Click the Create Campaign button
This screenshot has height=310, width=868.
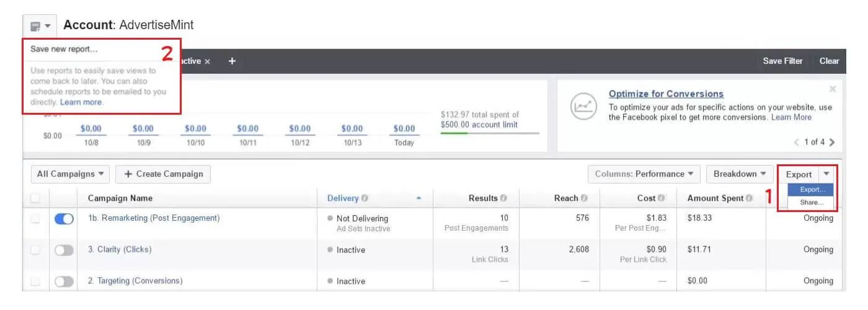(163, 174)
